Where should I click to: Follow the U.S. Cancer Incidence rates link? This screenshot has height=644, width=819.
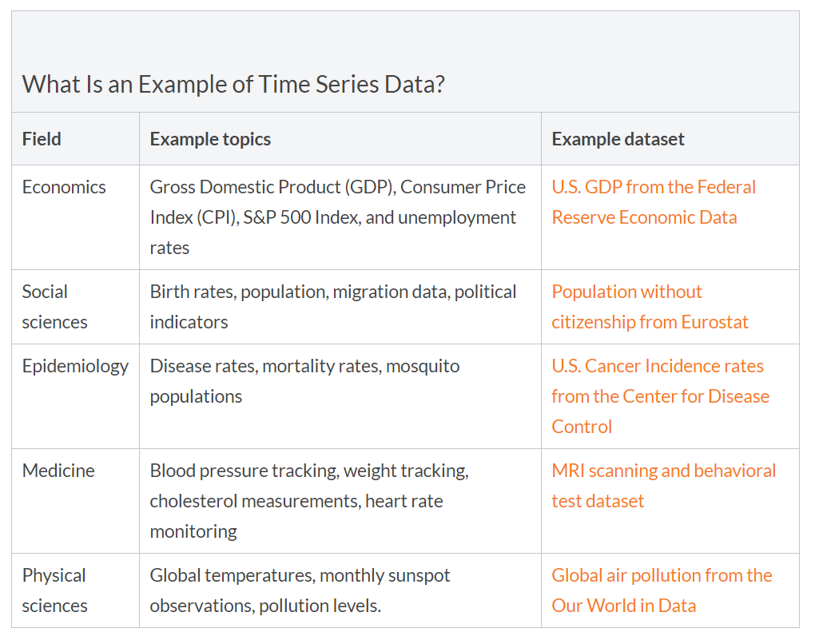coord(657,367)
